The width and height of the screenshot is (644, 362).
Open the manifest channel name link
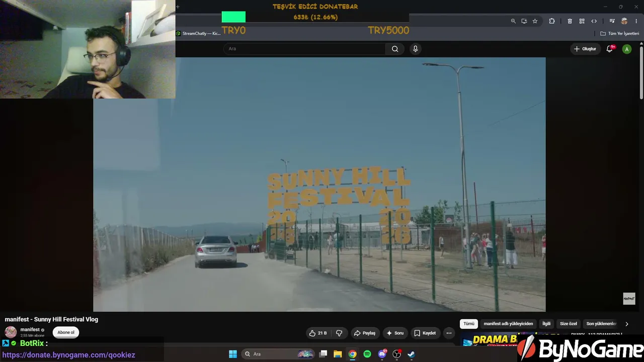[x=30, y=330]
